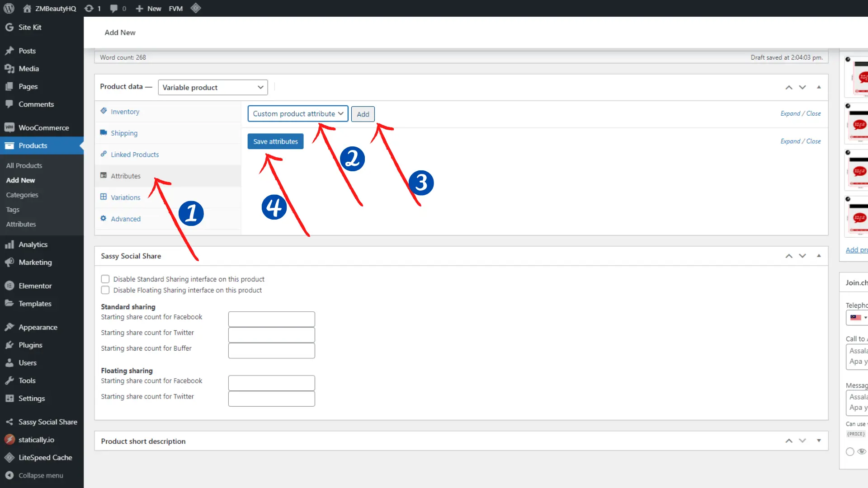
Task: Open the Appearance brush icon
Action: click(9, 327)
